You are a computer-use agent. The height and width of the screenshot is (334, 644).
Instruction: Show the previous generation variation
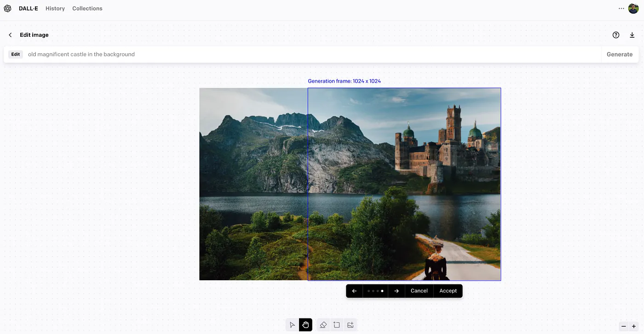(354, 291)
